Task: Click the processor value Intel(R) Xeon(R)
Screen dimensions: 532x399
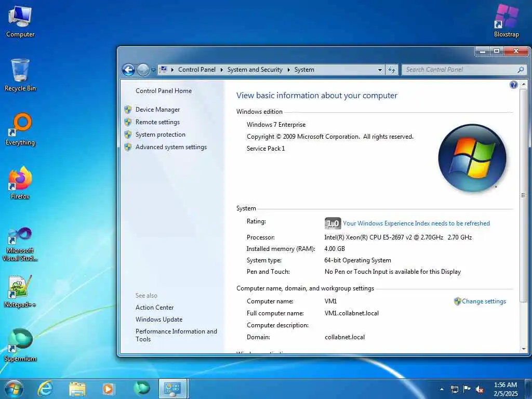Action: click(x=398, y=237)
